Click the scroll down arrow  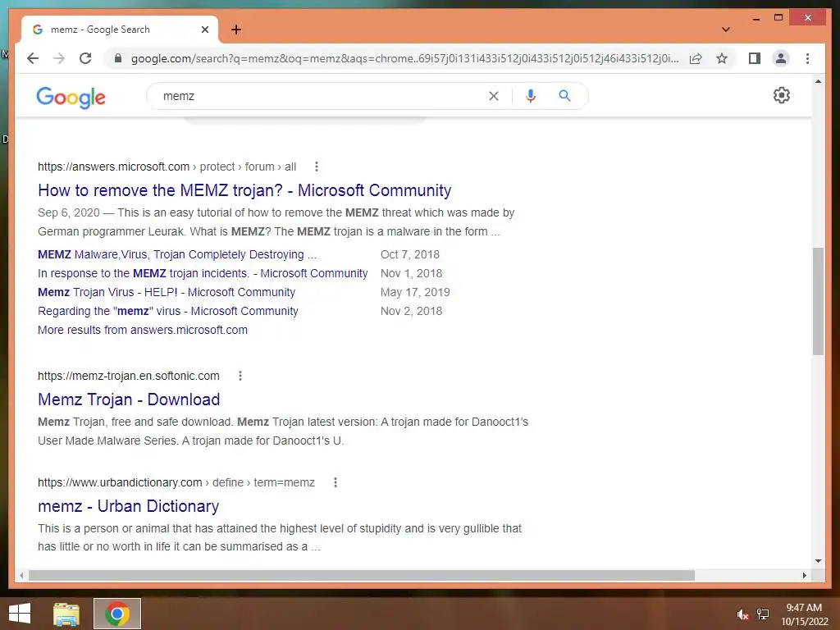[818, 561]
